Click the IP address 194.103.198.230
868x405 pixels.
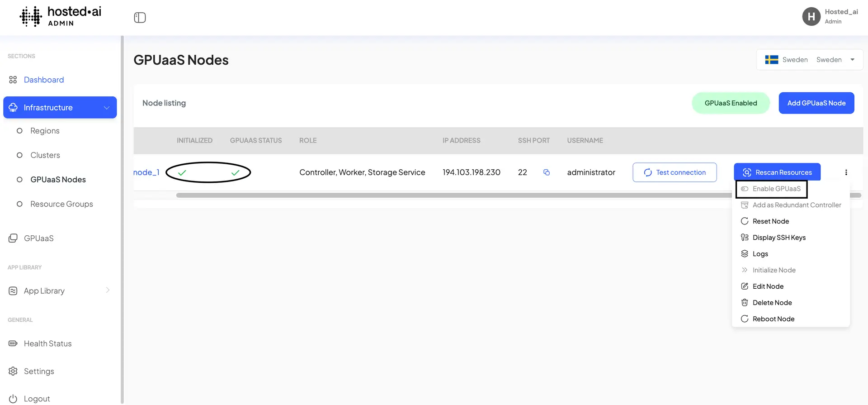[472, 172]
